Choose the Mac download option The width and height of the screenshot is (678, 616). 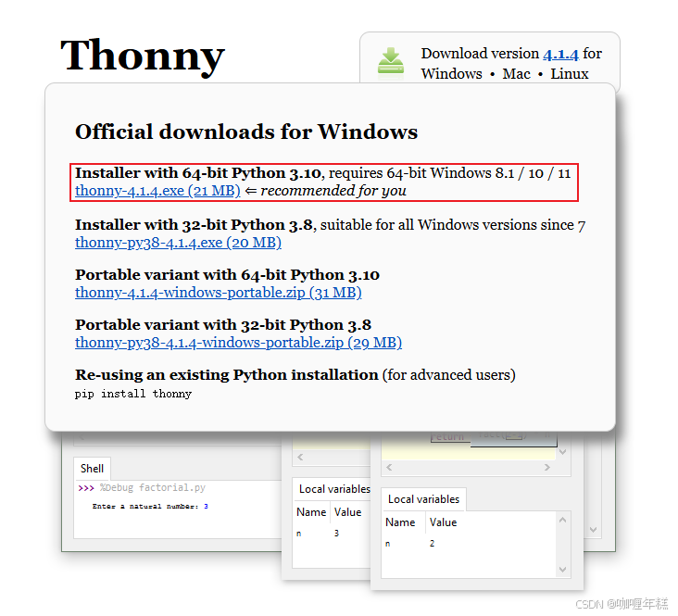pyautogui.click(x=516, y=74)
